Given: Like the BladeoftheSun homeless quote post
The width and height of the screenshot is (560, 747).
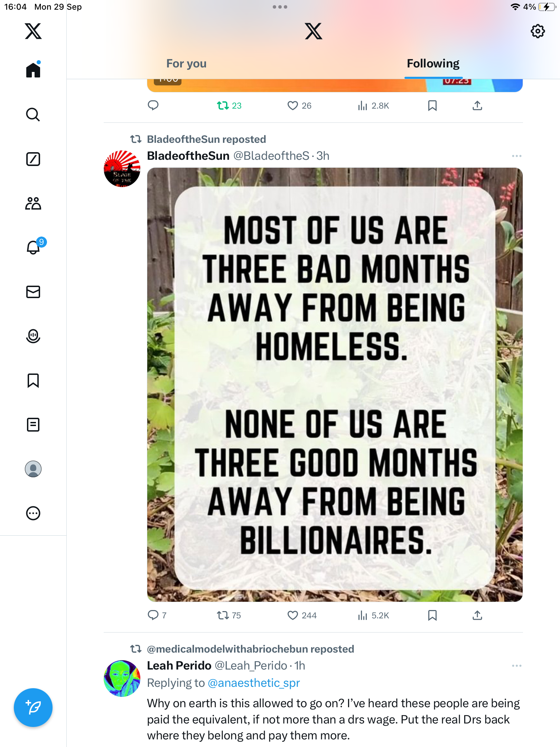Looking at the screenshot, I should point(293,615).
